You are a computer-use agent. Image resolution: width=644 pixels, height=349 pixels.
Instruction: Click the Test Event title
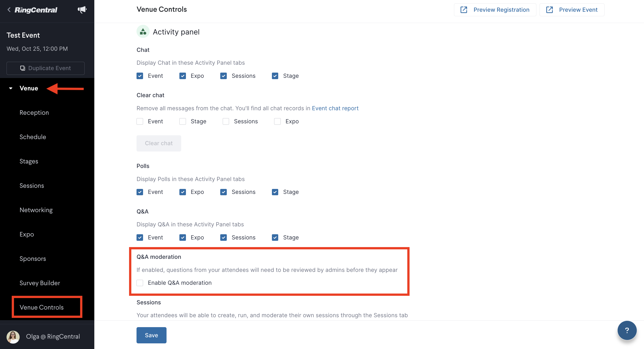click(x=23, y=35)
